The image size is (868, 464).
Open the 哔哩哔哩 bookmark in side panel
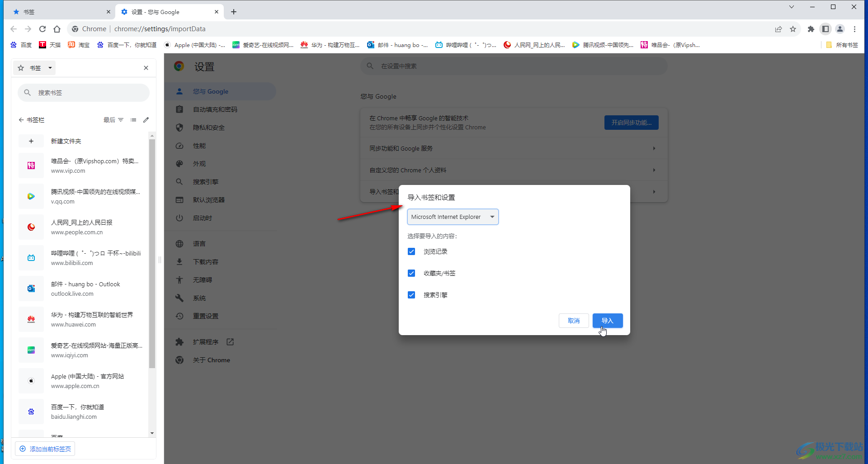(84, 258)
